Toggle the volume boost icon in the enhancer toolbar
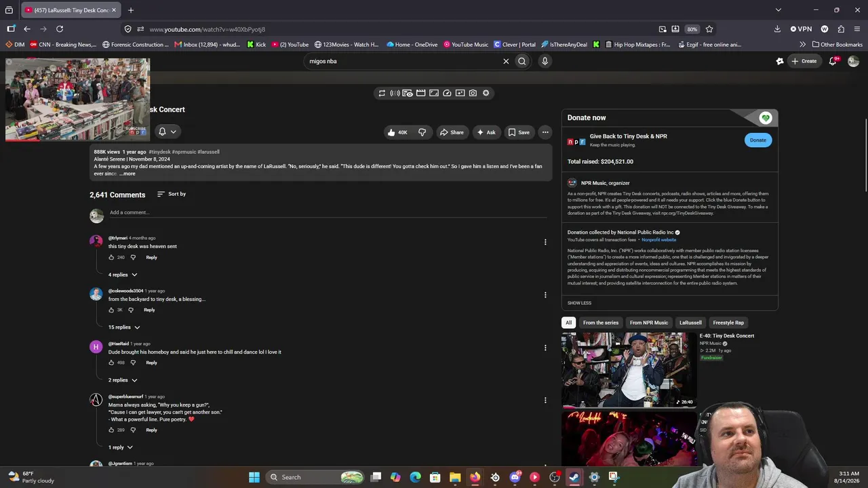Image resolution: width=868 pixels, height=488 pixels. 395,93
